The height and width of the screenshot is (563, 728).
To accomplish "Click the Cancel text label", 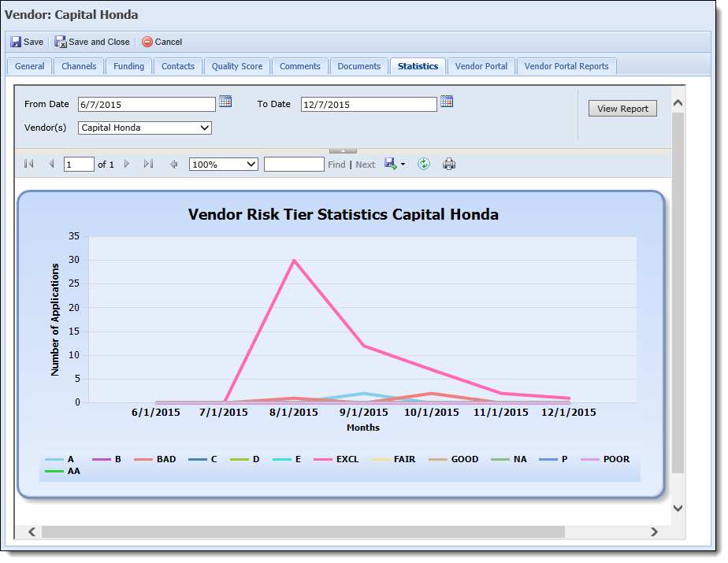I will 168,42.
